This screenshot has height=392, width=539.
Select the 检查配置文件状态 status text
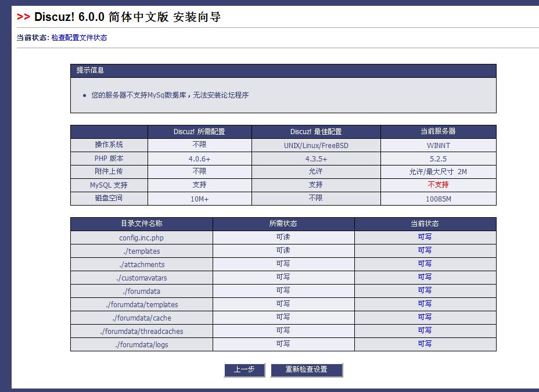[x=79, y=38]
